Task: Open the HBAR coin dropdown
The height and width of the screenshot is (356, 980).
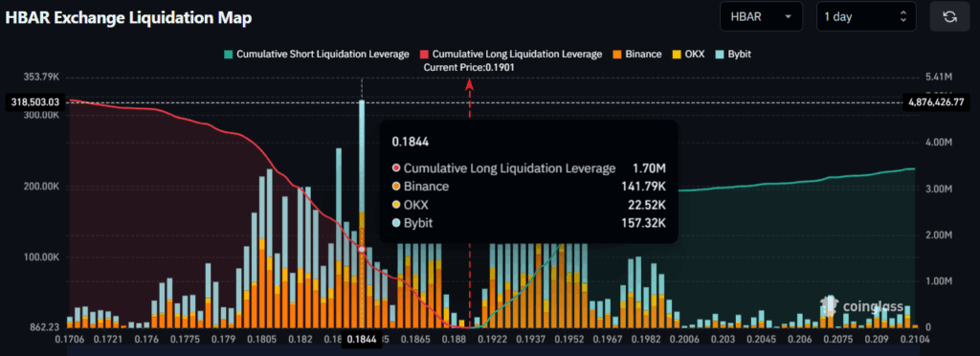Action: pyautogui.click(x=761, y=17)
